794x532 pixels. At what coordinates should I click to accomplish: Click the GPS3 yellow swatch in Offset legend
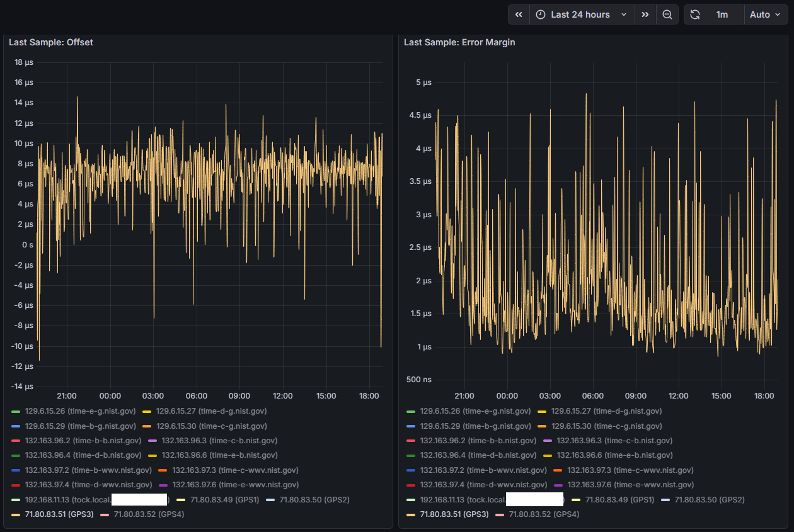[x=16, y=515]
